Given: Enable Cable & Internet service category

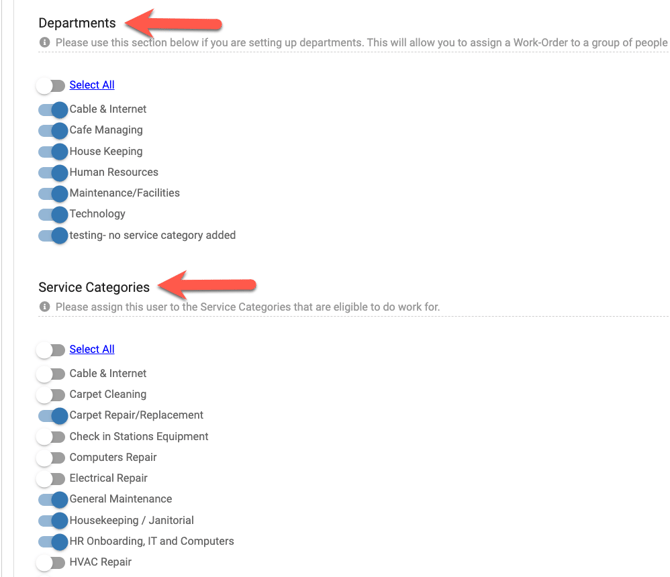Looking at the screenshot, I should coord(51,374).
